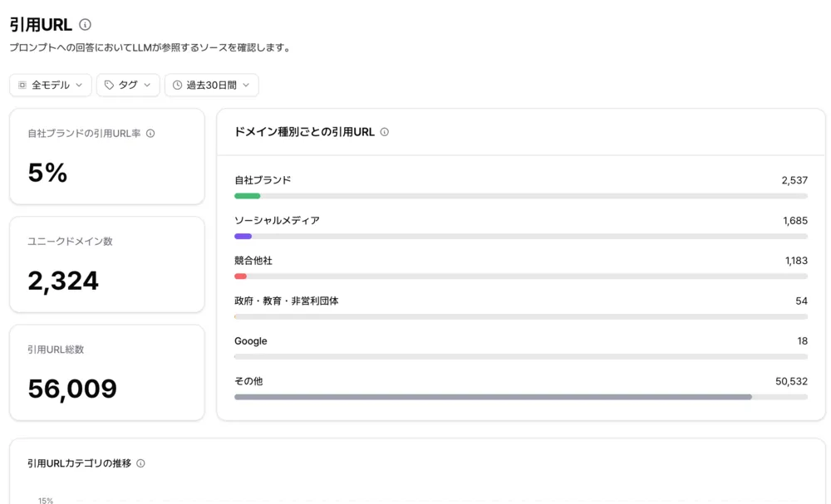Open the 全モデル dropdown

coord(51,86)
